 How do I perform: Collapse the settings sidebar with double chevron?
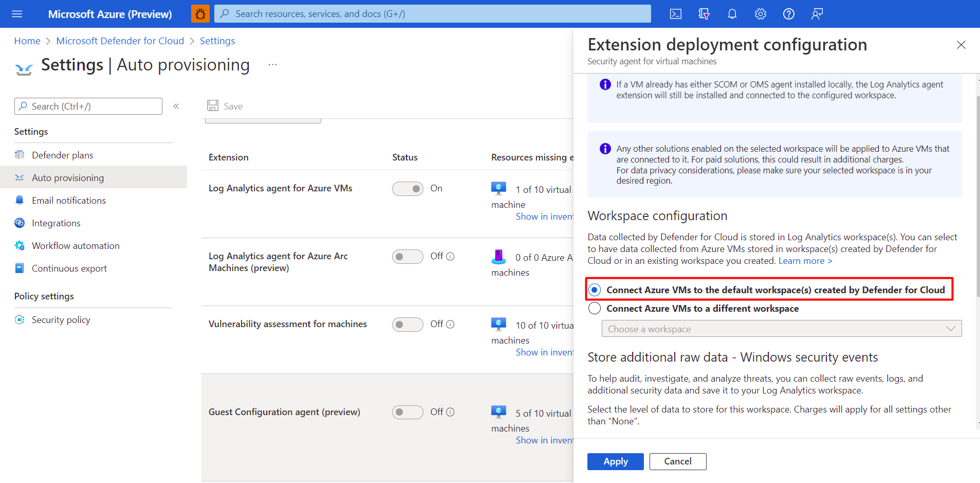pos(176,106)
